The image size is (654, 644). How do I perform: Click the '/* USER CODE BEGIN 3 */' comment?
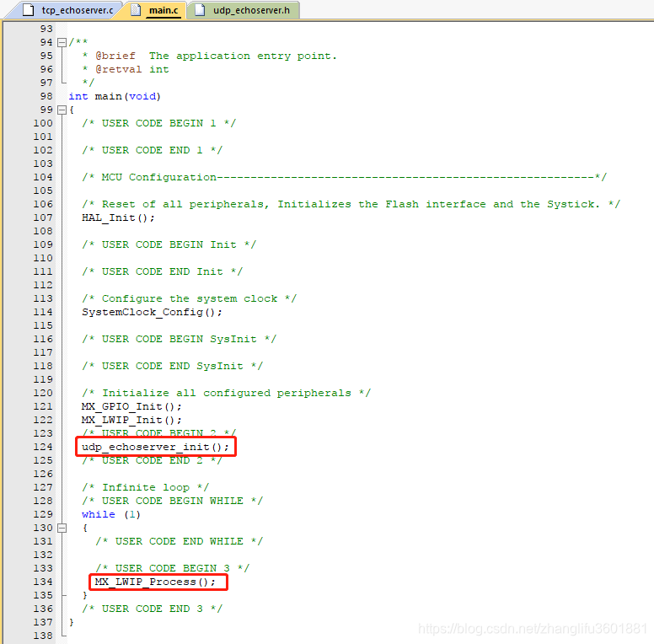click(x=172, y=568)
